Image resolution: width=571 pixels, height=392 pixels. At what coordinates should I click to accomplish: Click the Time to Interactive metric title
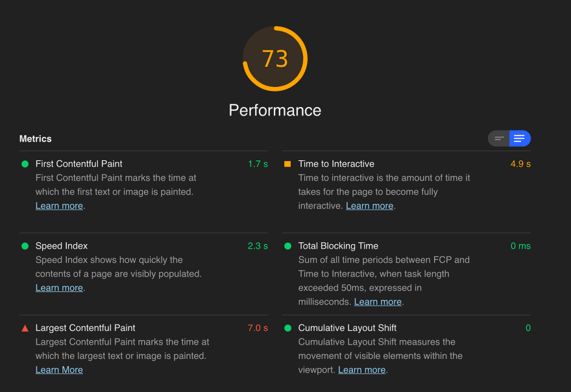click(x=336, y=164)
